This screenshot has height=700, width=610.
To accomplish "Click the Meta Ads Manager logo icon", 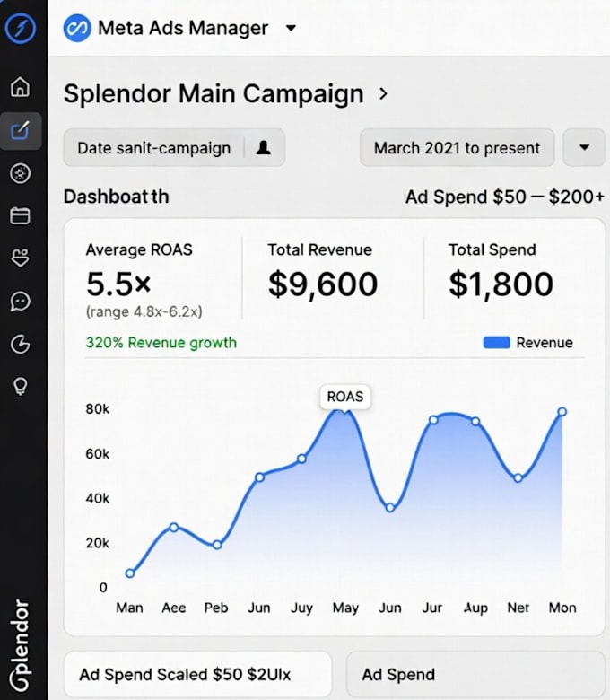I will (x=77, y=28).
